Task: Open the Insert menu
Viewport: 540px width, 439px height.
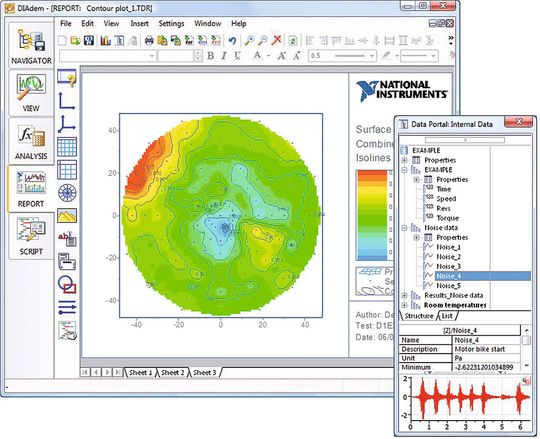Action: click(139, 23)
